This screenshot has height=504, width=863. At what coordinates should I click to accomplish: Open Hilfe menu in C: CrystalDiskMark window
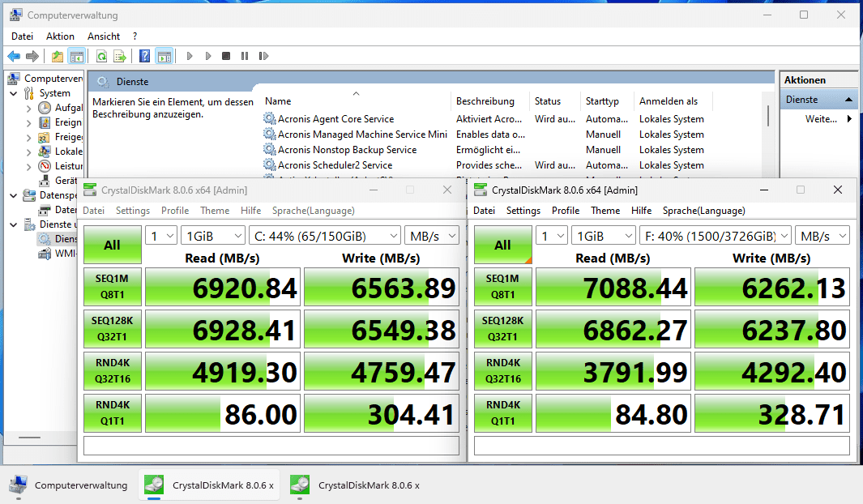pos(250,211)
